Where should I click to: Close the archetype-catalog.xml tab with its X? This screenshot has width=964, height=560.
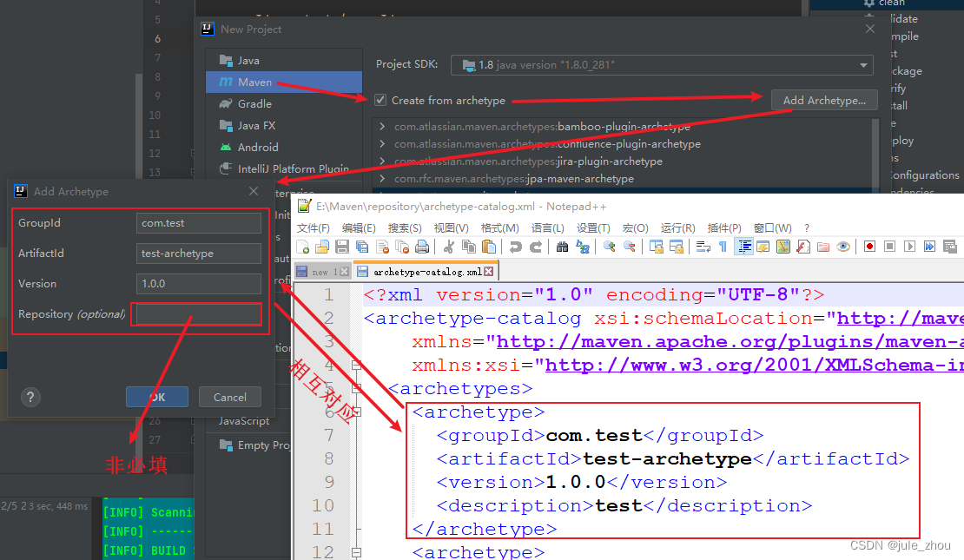[x=489, y=271]
